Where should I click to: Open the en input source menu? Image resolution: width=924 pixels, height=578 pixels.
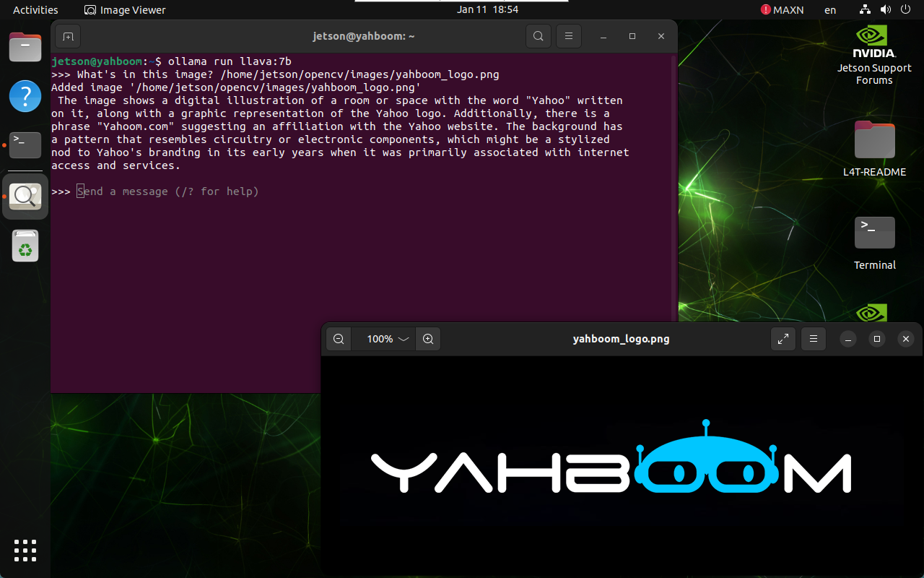point(830,10)
